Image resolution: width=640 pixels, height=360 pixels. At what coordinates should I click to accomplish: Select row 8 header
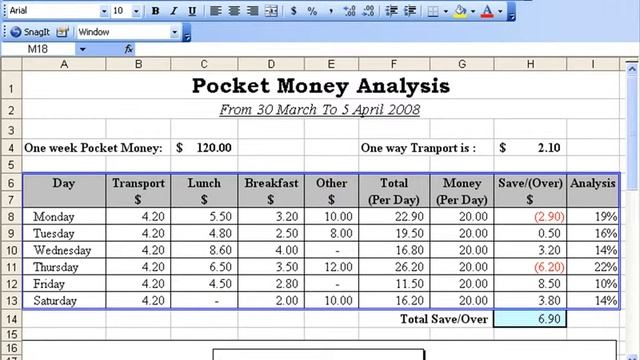tap(11, 216)
